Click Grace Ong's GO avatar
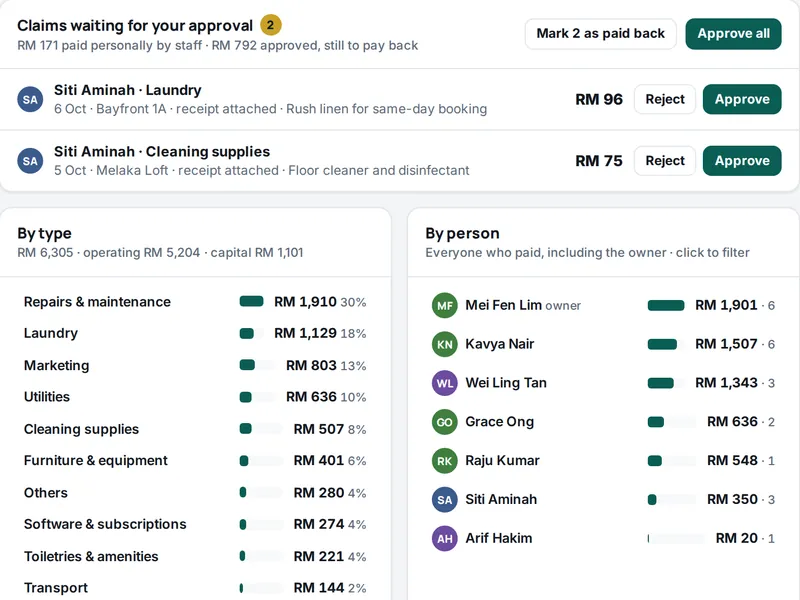 pyautogui.click(x=444, y=422)
